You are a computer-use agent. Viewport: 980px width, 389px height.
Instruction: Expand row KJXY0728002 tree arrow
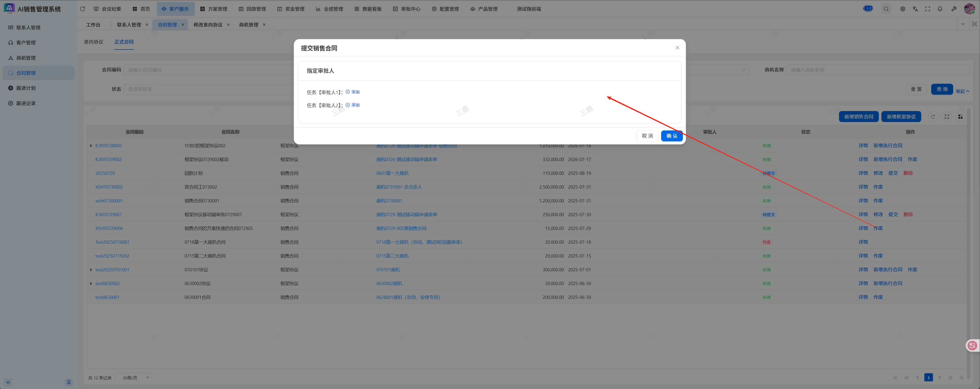[x=91, y=146]
